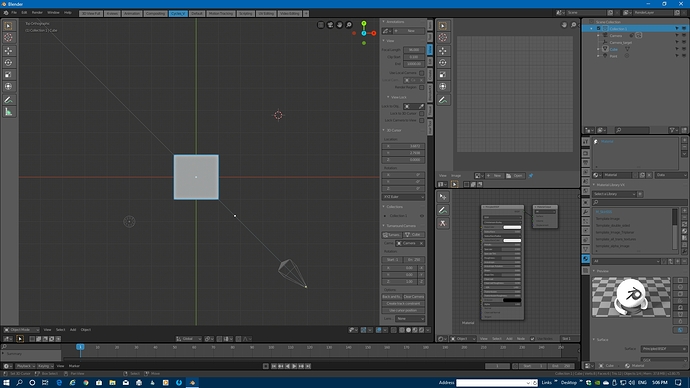This screenshot has height=388, width=690.
Task: Toggle Collection 1 checkbox in the outliner
Action: 598,29
